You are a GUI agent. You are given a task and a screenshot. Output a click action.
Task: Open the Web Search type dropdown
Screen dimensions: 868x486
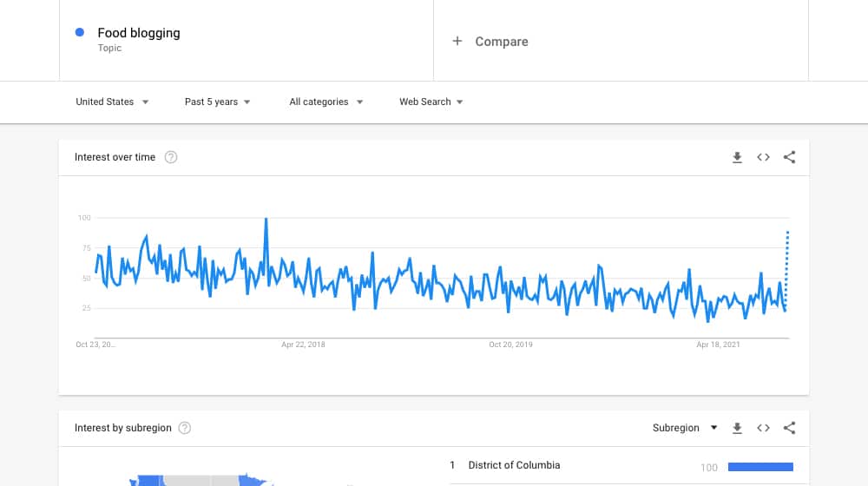point(431,102)
